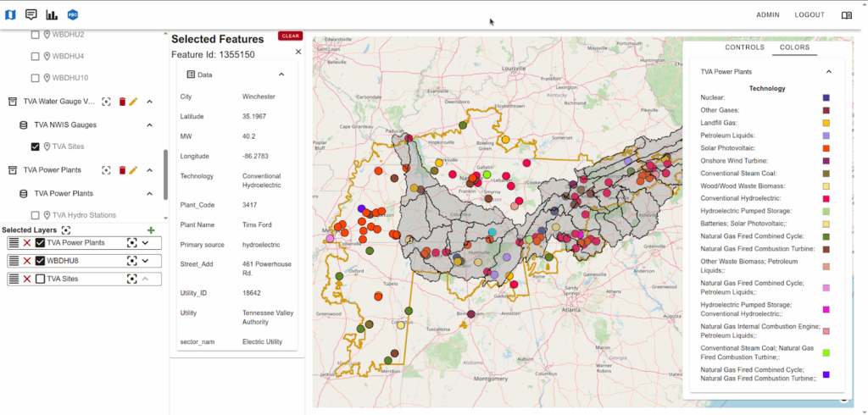Enable the WBDHU4 layer checkbox
The image size is (868, 415).
coord(35,57)
